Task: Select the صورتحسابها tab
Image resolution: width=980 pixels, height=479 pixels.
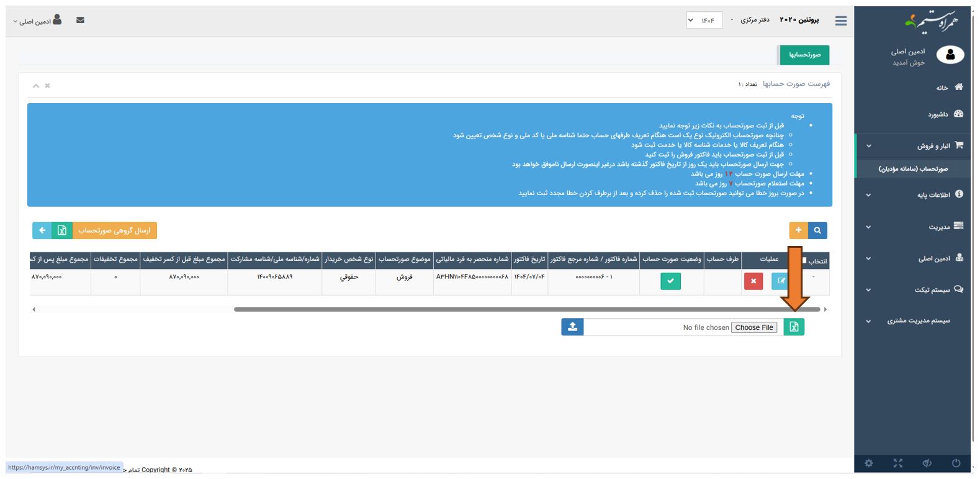Action: pos(804,55)
